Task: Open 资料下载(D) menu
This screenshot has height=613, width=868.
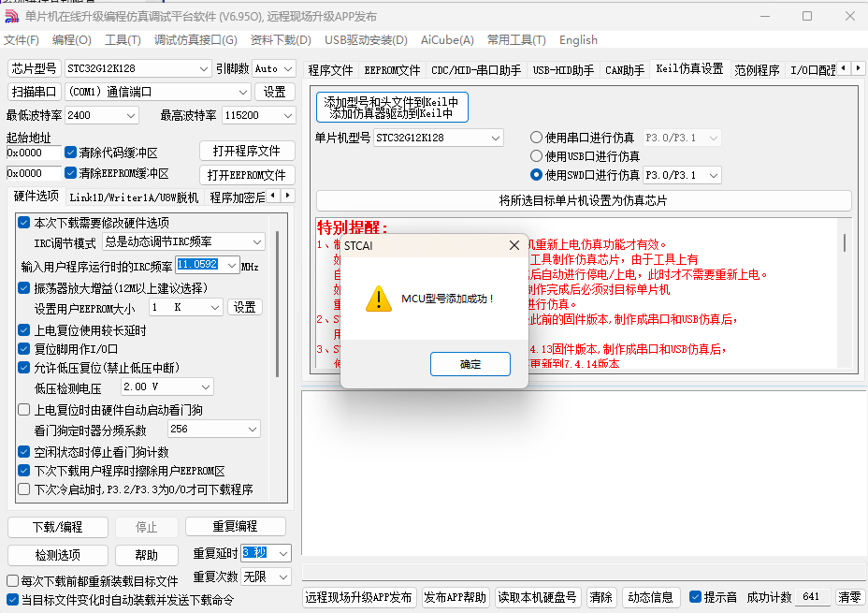Action: pyautogui.click(x=281, y=40)
